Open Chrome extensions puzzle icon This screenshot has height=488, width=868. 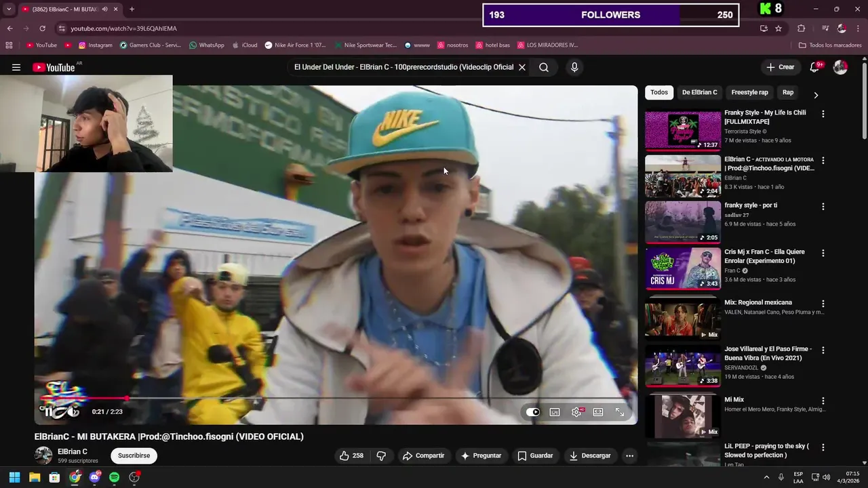[x=802, y=28]
